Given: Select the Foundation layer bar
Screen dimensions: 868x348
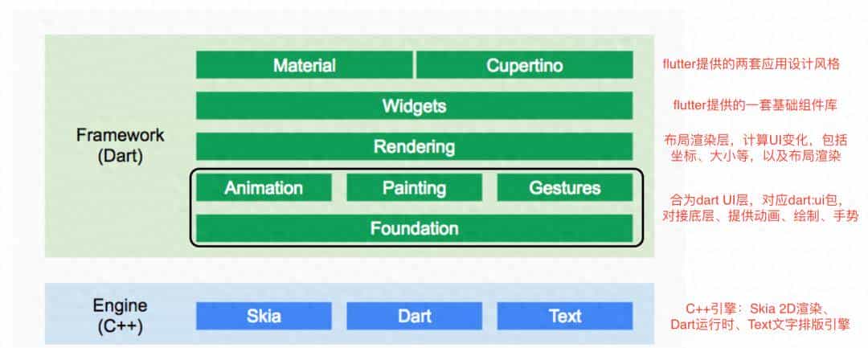Looking at the screenshot, I should pyautogui.click(x=414, y=228).
